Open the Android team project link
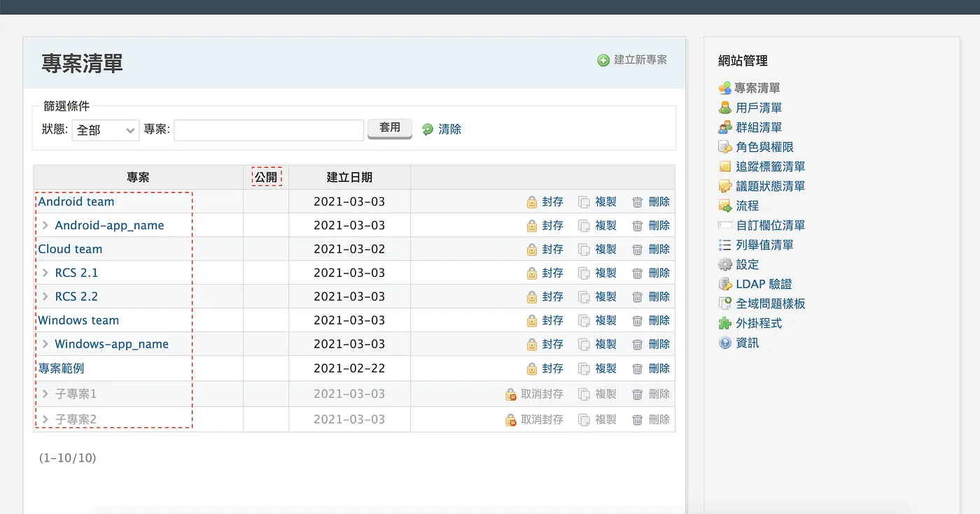Image resolution: width=980 pixels, height=514 pixels. (76, 202)
